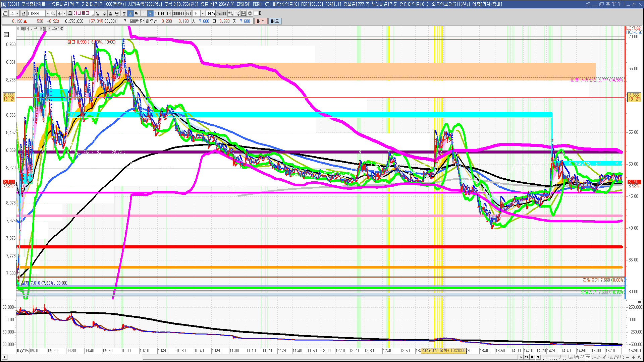Toggle the 분 (minute) chart period button
Screen dimensions: 644x362
[124, 13]
